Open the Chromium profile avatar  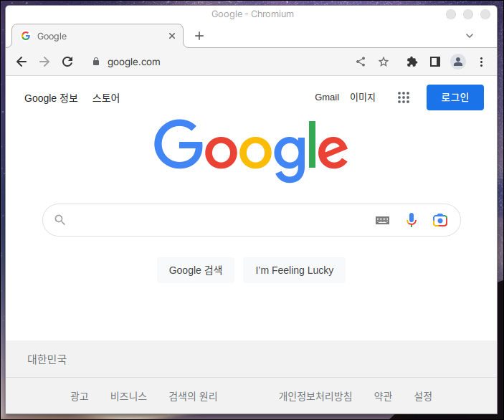point(457,62)
